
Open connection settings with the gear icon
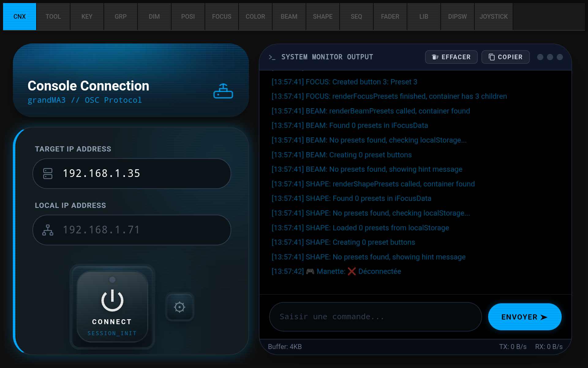[179, 307]
